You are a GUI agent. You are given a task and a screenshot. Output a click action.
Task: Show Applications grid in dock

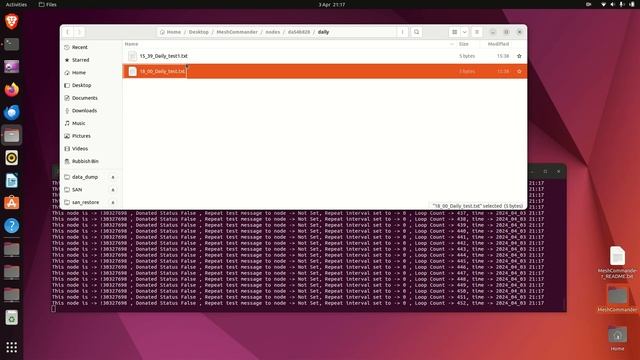click(x=11, y=347)
